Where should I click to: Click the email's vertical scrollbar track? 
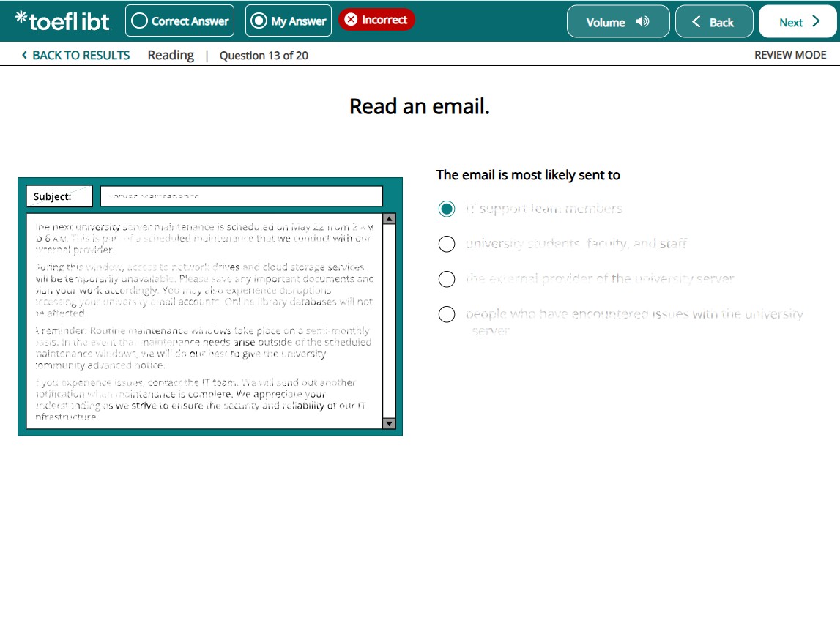tap(389, 322)
